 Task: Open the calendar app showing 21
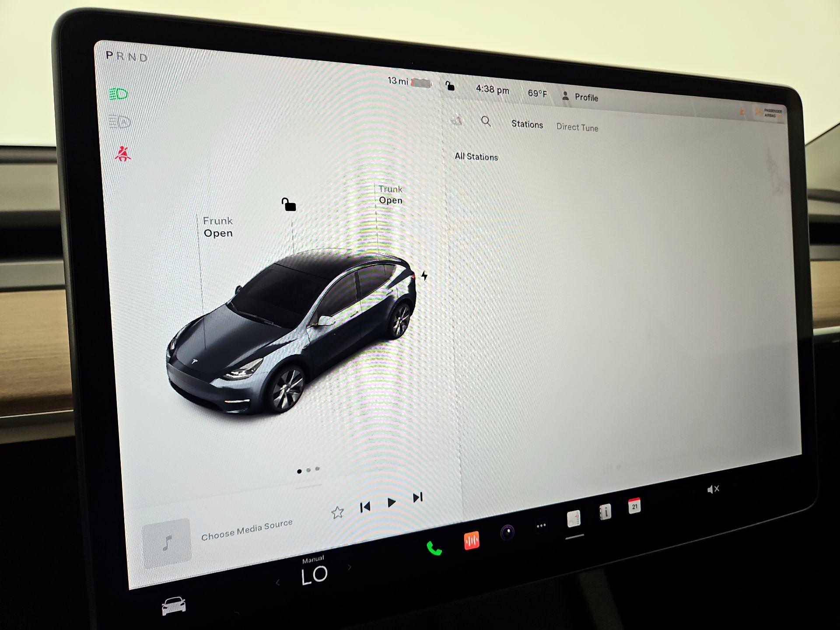tap(634, 506)
